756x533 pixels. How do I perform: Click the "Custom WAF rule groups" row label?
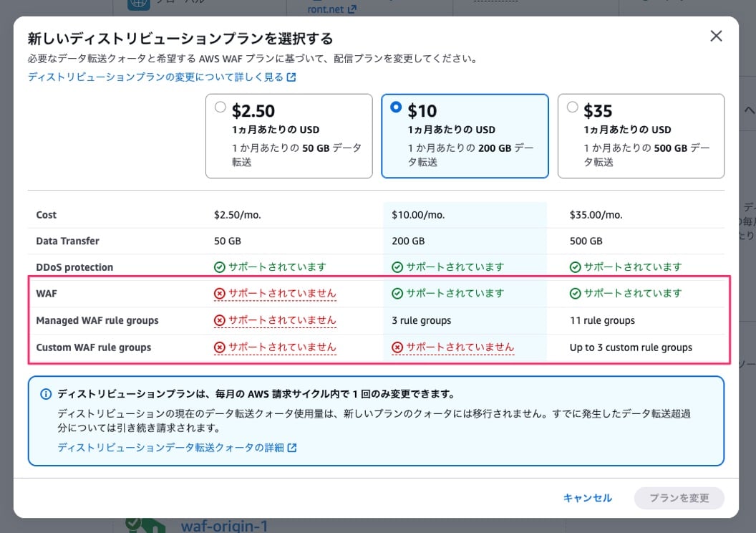point(94,347)
